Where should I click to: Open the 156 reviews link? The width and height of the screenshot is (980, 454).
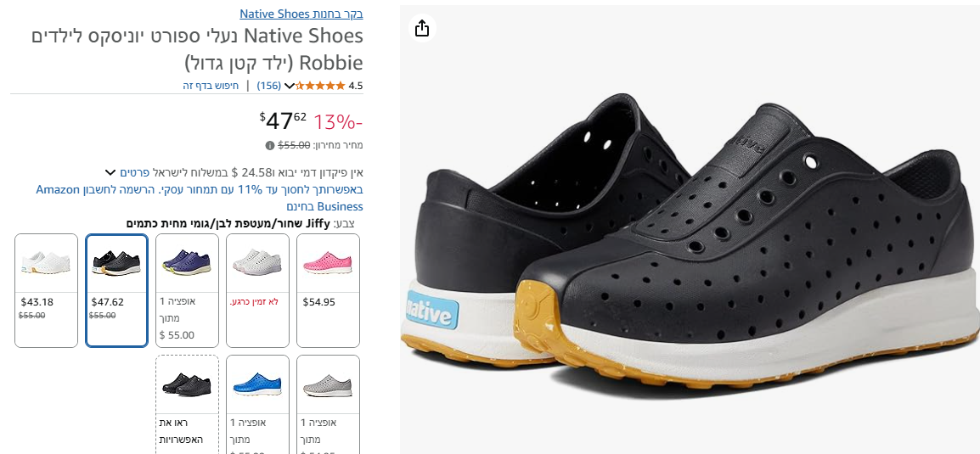(268, 86)
